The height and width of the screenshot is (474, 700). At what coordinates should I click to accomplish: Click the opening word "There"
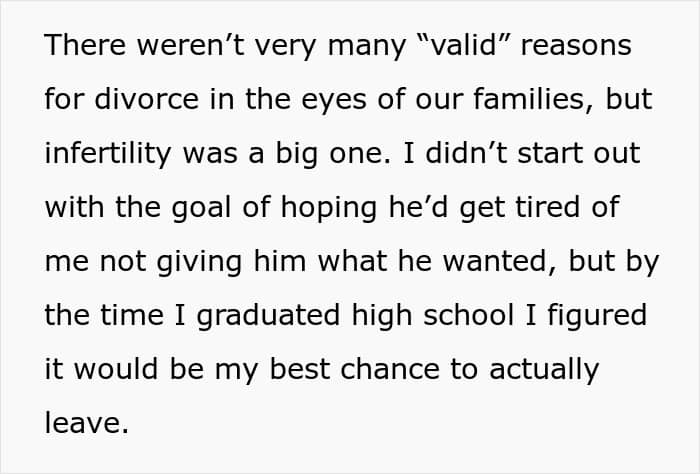[85, 46]
